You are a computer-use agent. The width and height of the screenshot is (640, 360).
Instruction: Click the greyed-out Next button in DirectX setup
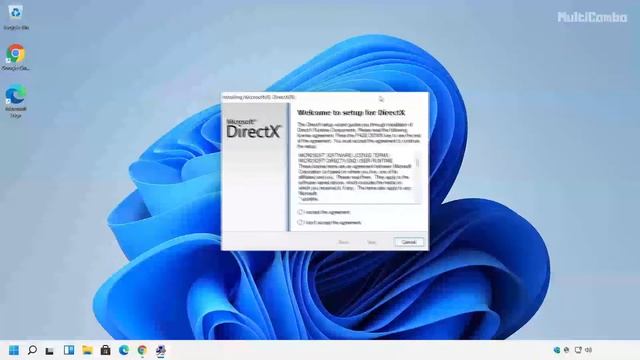pos(371,242)
